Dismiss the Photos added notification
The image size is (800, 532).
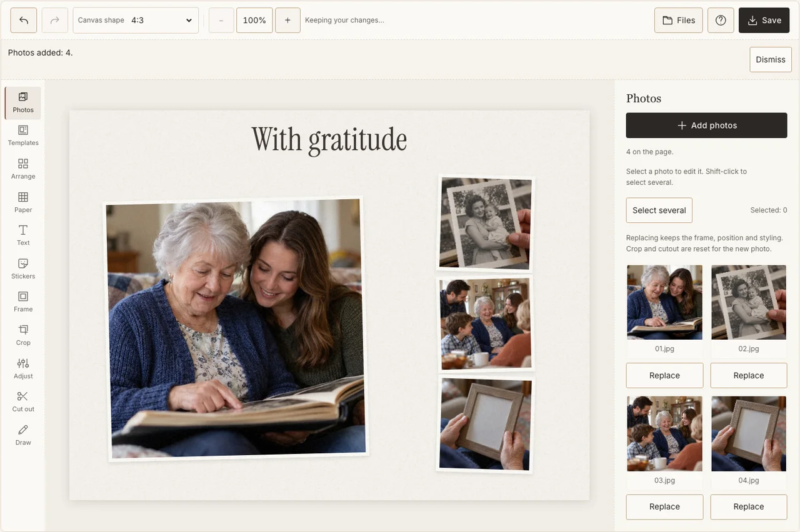(x=771, y=59)
